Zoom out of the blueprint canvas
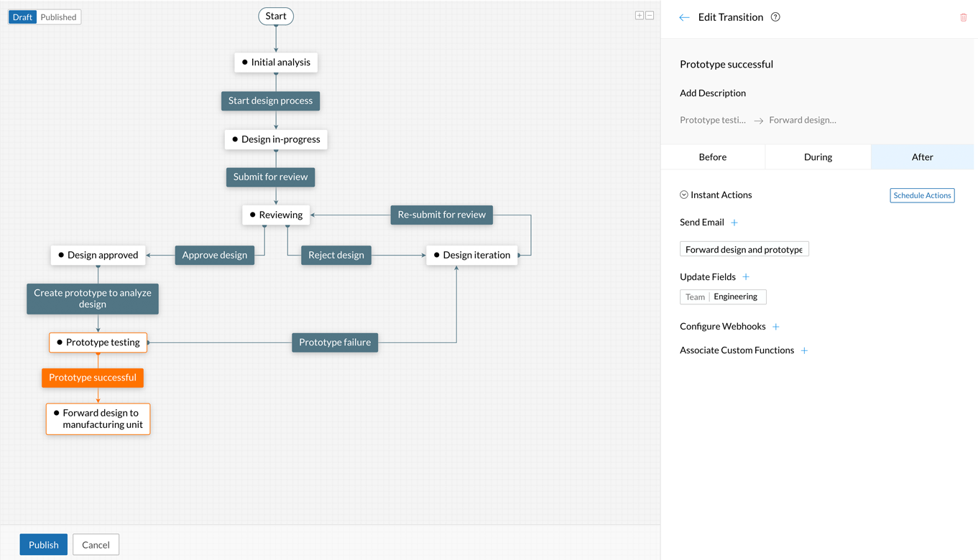 pos(650,15)
